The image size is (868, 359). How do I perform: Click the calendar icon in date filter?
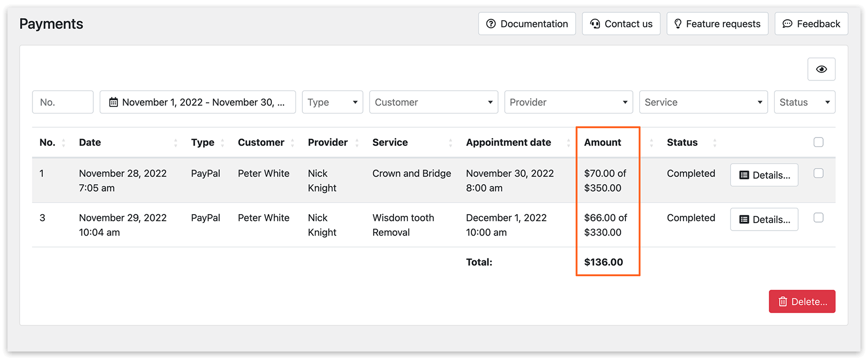[x=114, y=102]
